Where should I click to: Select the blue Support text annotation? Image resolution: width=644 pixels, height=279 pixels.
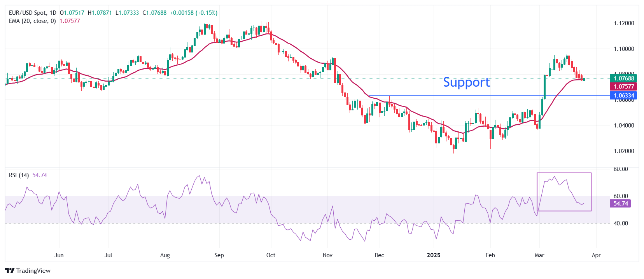coord(466,82)
